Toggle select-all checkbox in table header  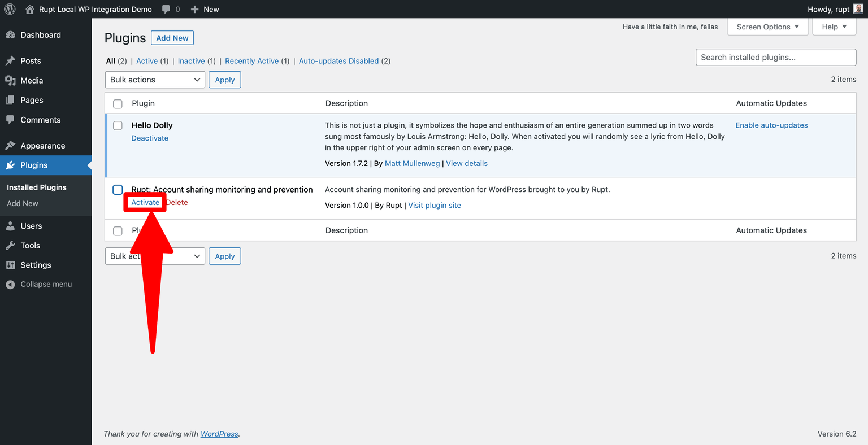coord(118,104)
